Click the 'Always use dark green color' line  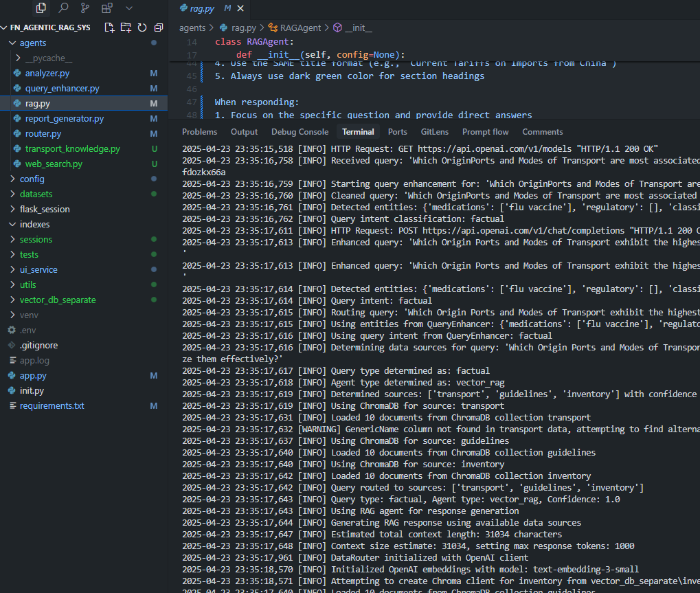tap(350, 76)
